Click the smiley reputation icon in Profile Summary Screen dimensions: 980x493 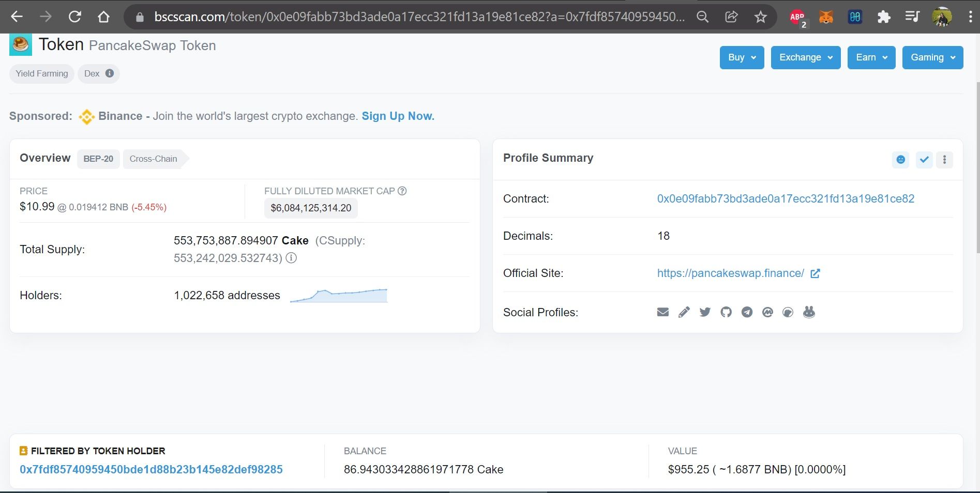coord(900,160)
